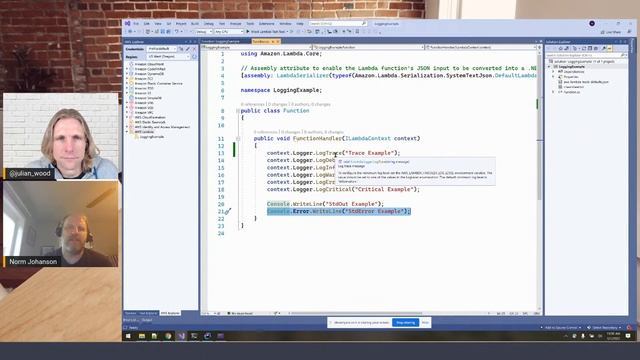The image size is (640, 360).
Task: Click Hide on the sharing notification bar
Action: [425, 322]
